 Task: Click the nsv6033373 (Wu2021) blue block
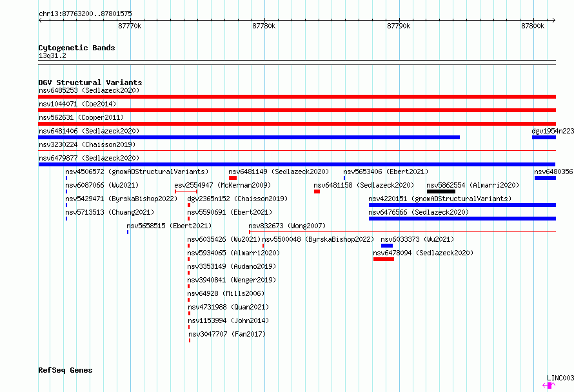[387, 246]
